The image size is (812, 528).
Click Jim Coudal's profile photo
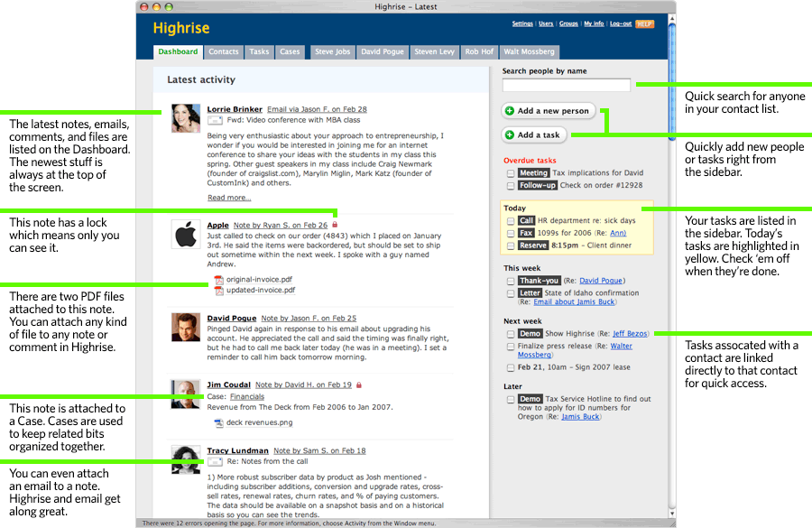(x=186, y=394)
